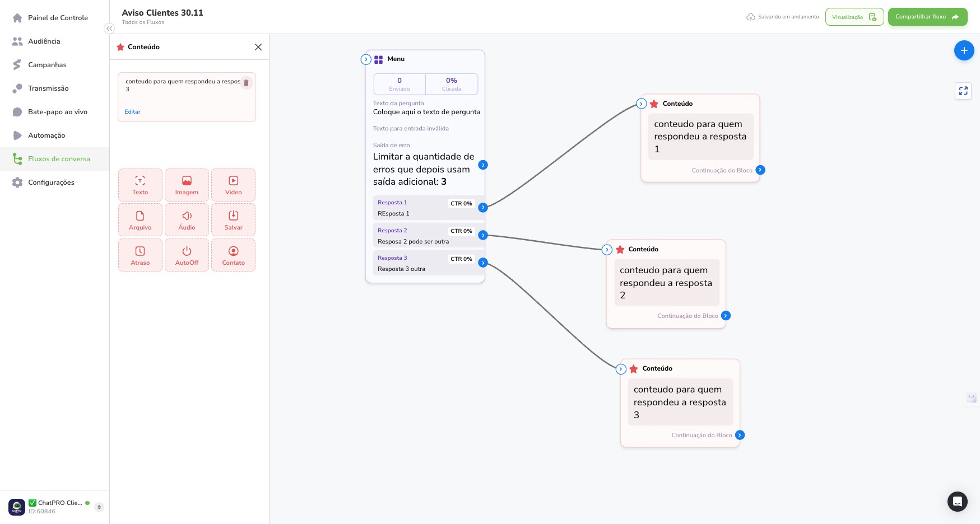
Task: Close the Conteúdo side panel
Action: pos(258,47)
